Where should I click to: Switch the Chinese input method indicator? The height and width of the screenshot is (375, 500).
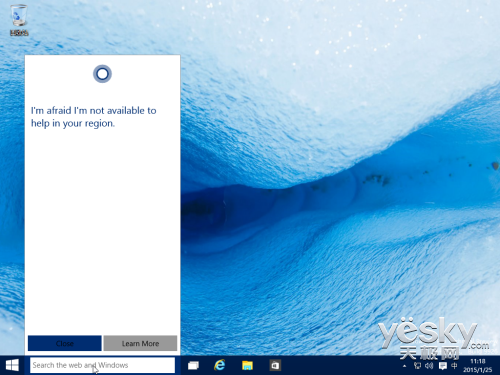454,366
